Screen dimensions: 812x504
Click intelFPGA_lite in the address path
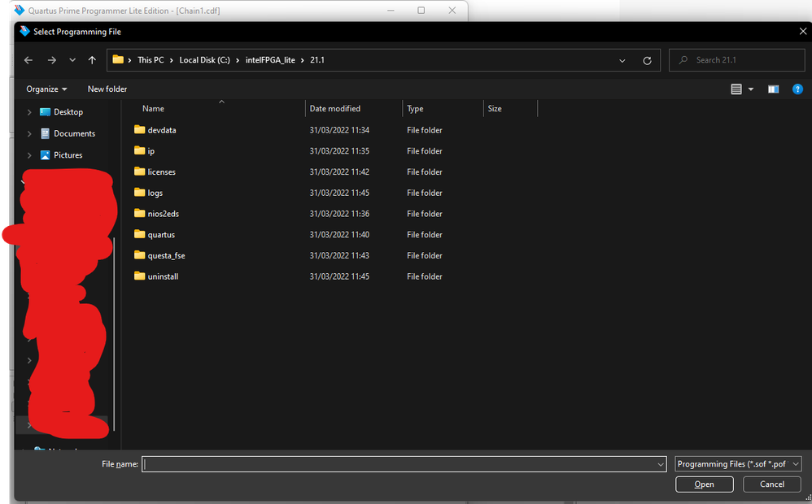[x=270, y=60]
